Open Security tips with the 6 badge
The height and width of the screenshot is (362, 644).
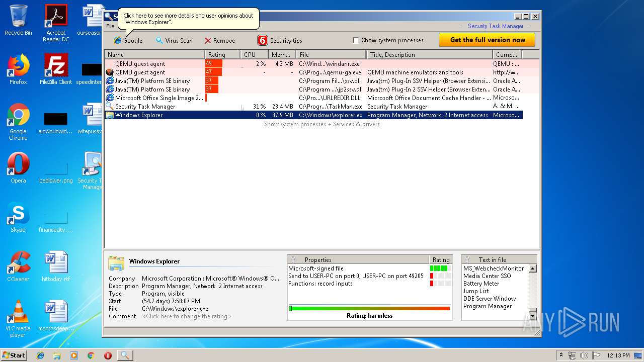pyautogui.click(x=280, y=40)
